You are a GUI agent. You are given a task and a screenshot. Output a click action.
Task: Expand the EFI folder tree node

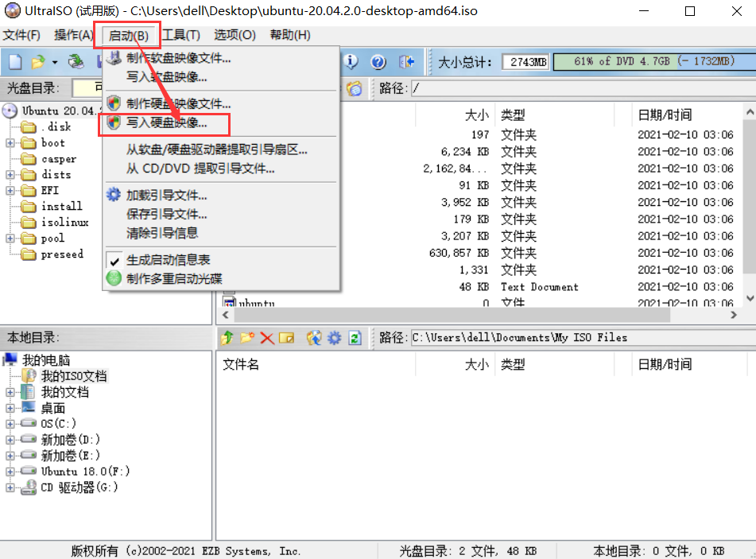pyautogui.click(x=10, y=191)
